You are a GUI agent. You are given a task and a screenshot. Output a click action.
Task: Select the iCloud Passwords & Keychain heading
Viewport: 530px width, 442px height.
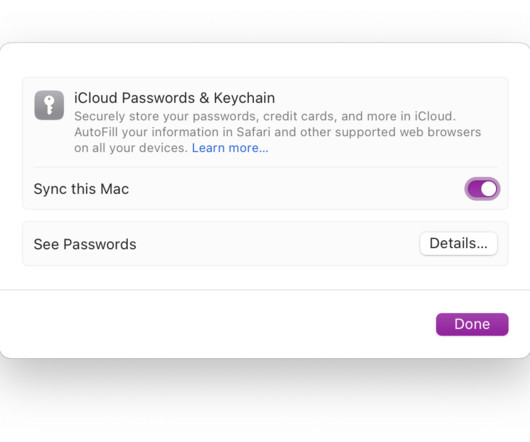[x=174, y=98]
